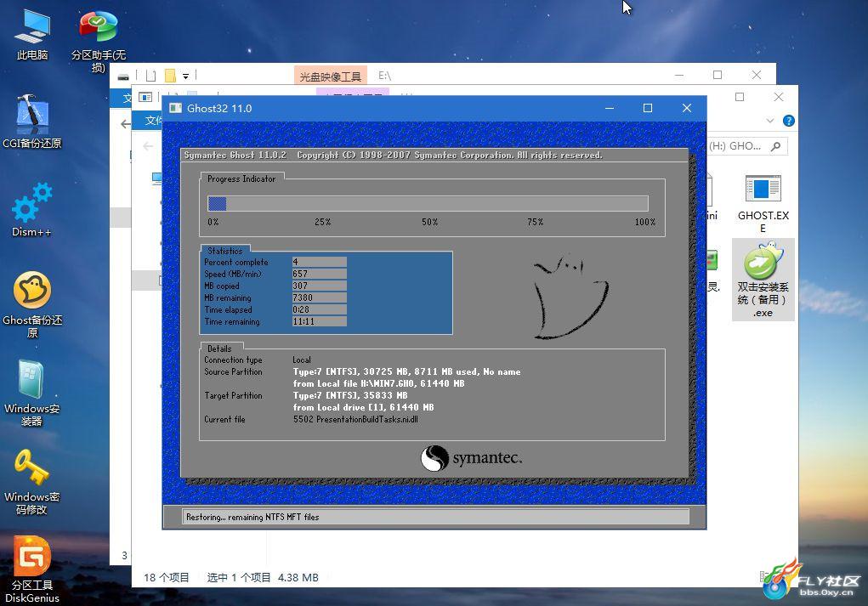Click Current file 5502 PresentationBuildTasks.ni.dll
Image resolution: width=868 pixels, height=606 pixels.
355,420
